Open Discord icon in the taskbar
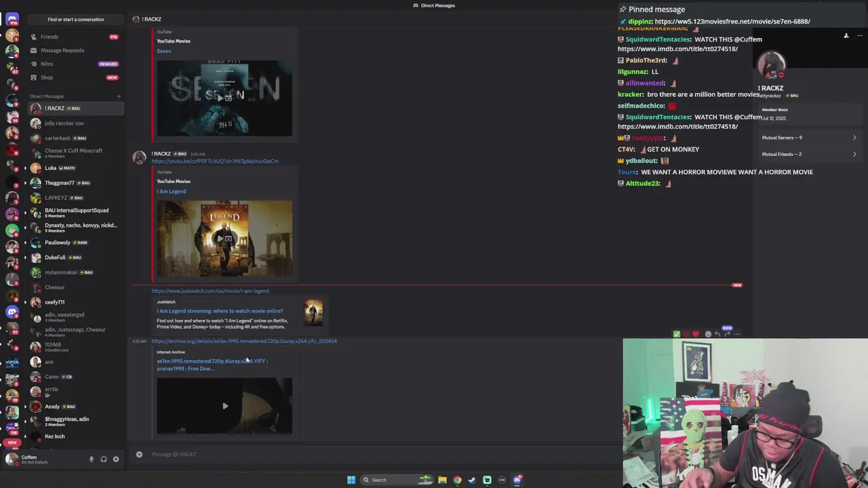Screen dimensions: 868x488 coord(517,480)
